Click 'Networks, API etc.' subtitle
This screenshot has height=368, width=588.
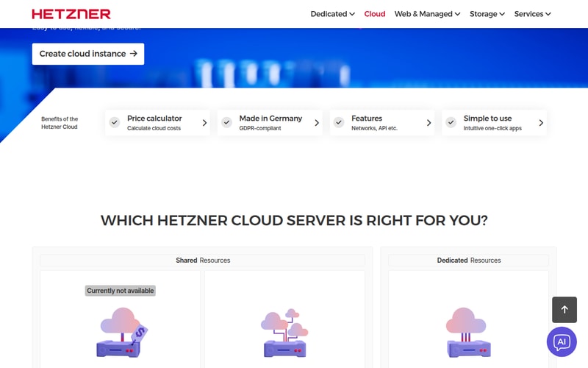coord(374,128)
